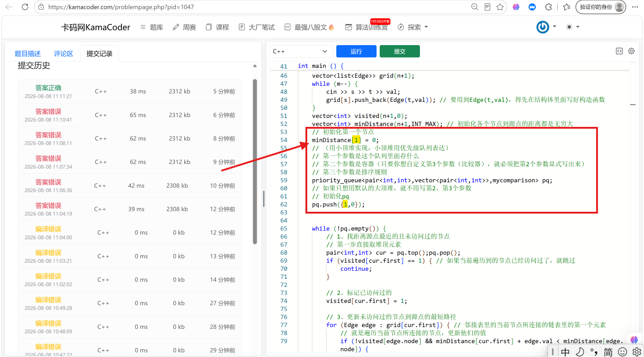Viewport: 644px width, 357px height.
Task: Go to the 卡码网KamaCoder home logo
Action: pyautogui.click(x=96, y=27)
